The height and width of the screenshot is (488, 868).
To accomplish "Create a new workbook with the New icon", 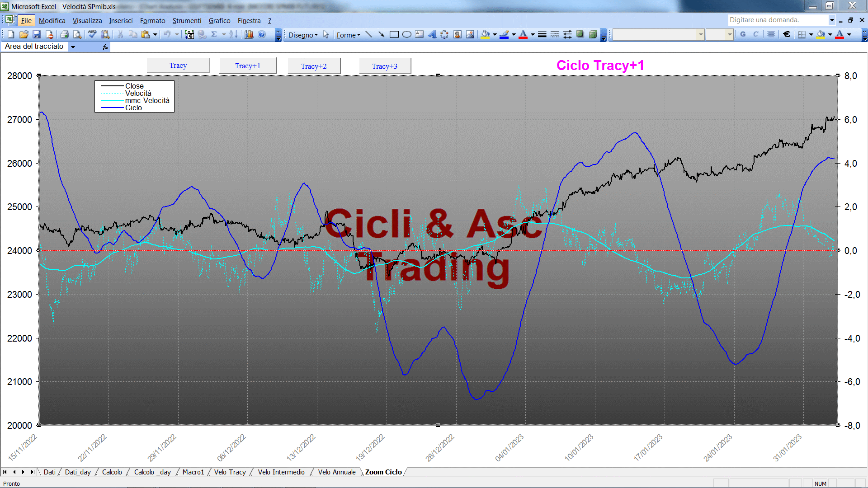I will (x=11, y=35).
